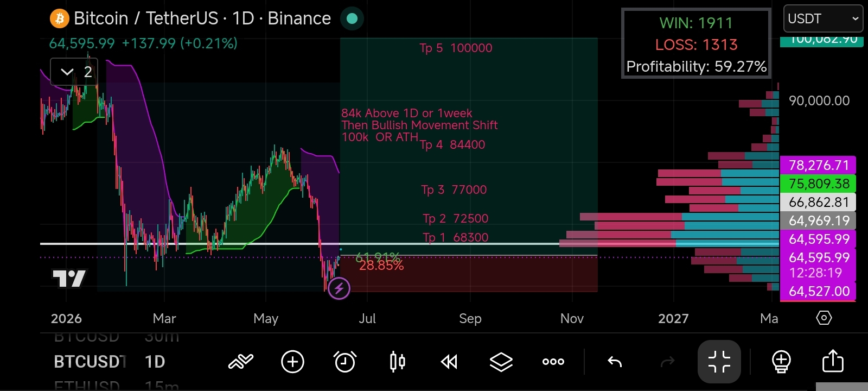Tap the purple lightning bolt event marker

click(339, 288)
